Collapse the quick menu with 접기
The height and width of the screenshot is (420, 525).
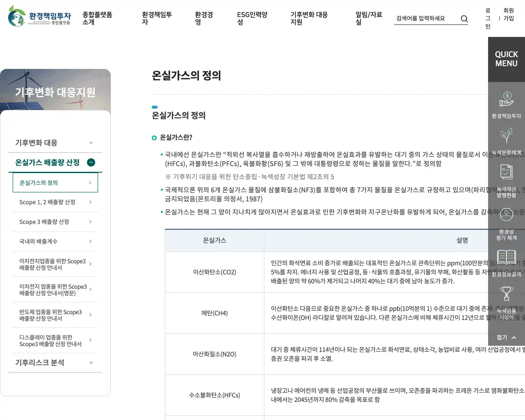(506, 338)
